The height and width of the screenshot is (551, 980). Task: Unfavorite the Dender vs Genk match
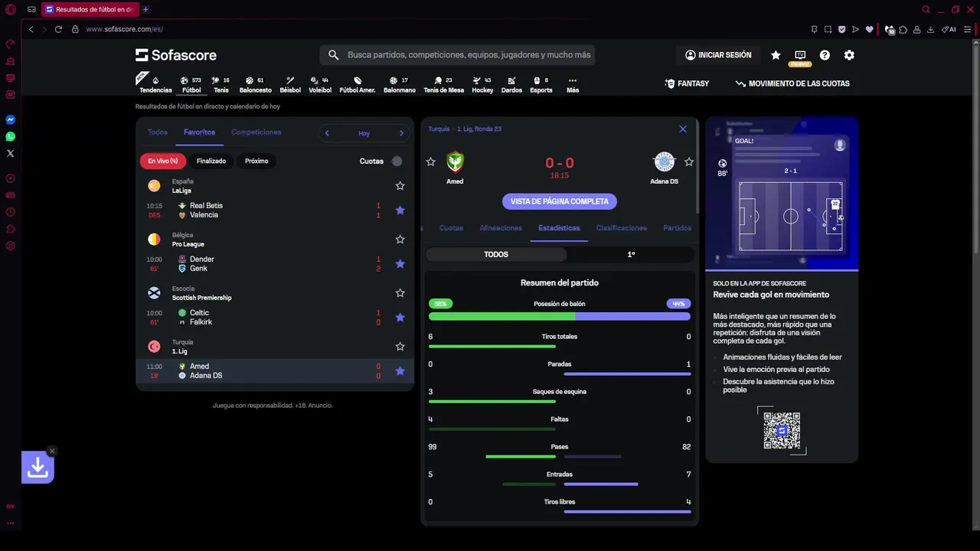click(400, 264)
